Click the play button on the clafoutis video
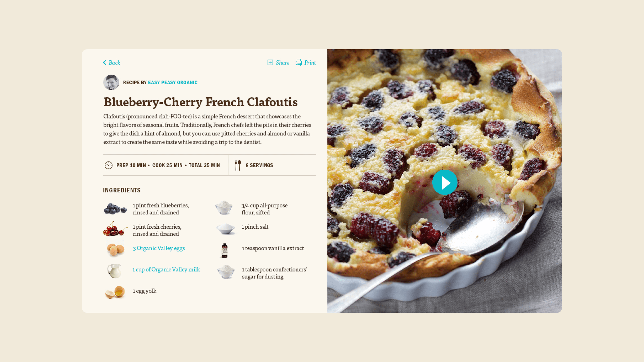The width and height of the screenshot is (644, 362). [x=444, y=182]
